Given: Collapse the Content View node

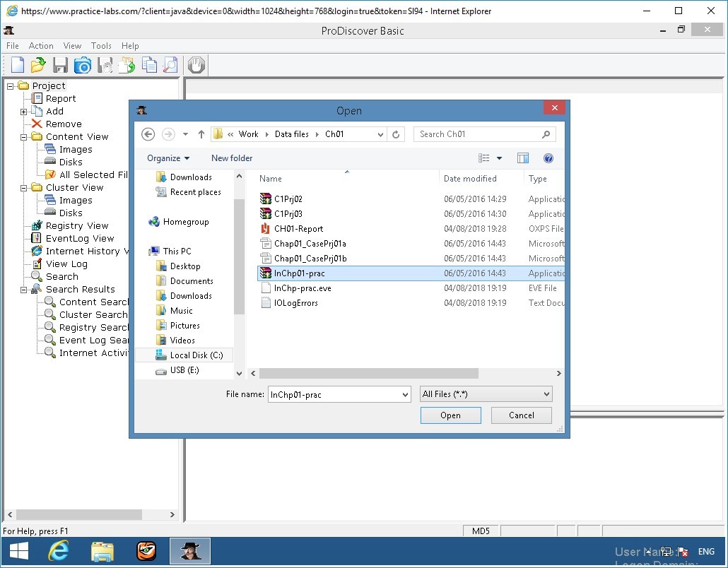Looking at the screenshot, I should [24, 137].
